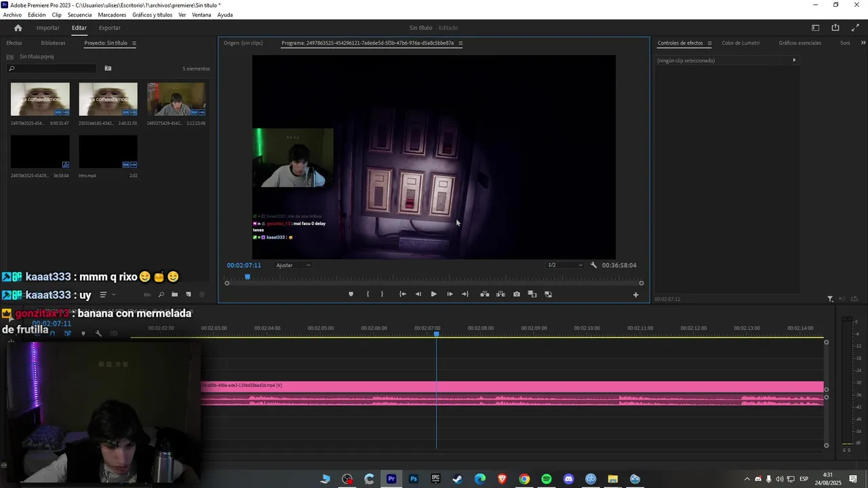Image resolution: width=868 pixels, height=488 pixels.
Task: Select the 36:58:04 sequence thumbnail
Action: [x=40, y=152]
